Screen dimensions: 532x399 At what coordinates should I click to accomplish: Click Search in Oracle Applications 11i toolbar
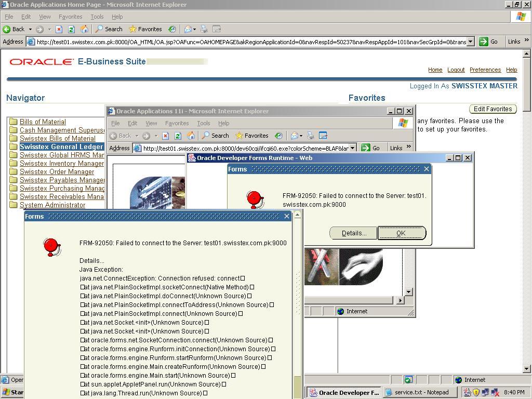pos(215,136)
